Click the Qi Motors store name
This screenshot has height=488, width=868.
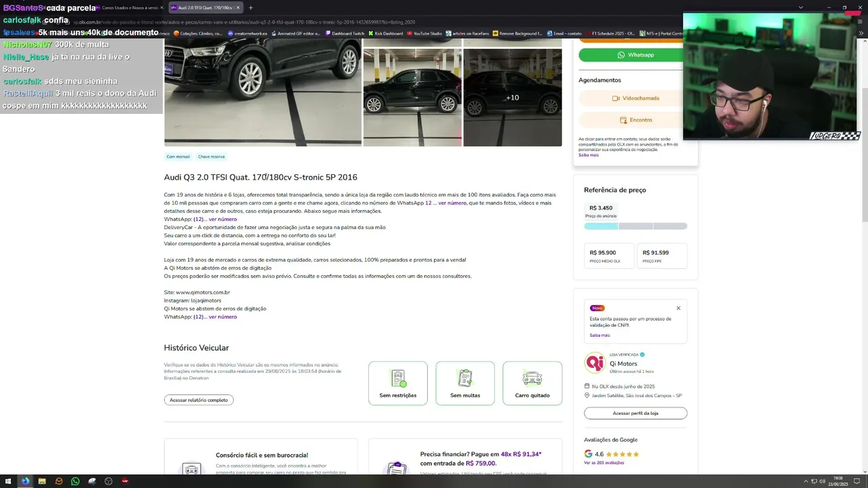(623, 364)
